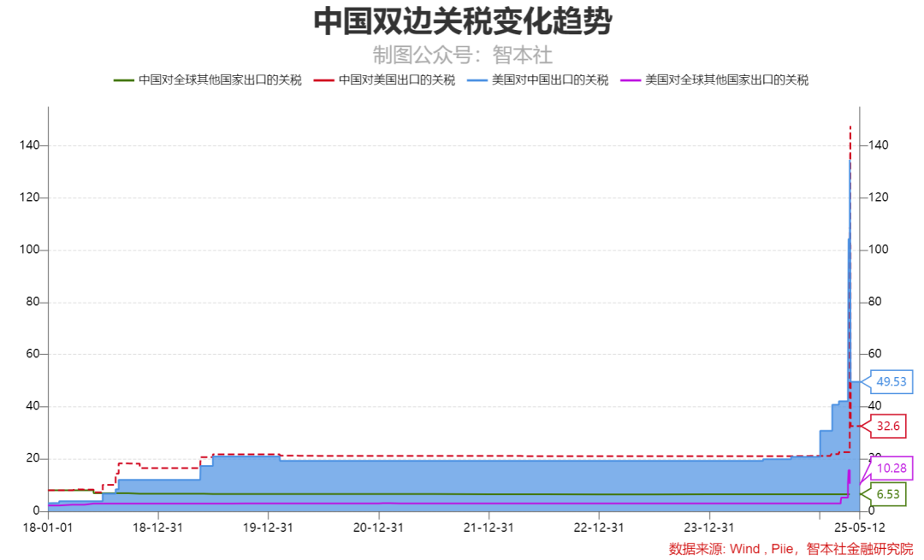Click left y-axis label 20

point(33,458)
